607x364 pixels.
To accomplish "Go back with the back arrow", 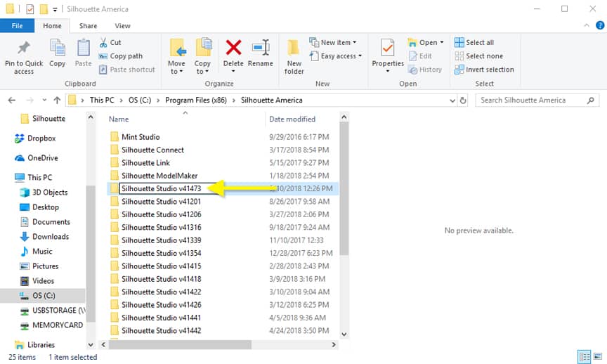I will pyautogui.click(x=12, y=100).
